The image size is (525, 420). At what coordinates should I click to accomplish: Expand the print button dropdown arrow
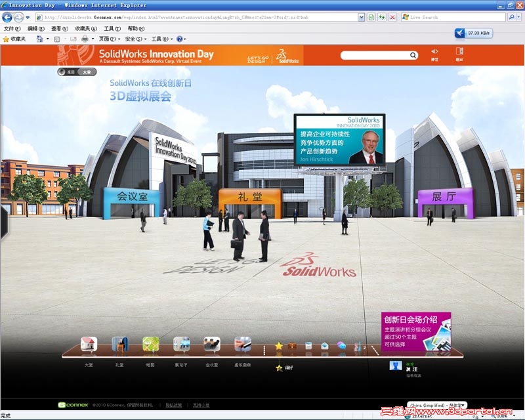click(93, 39)
